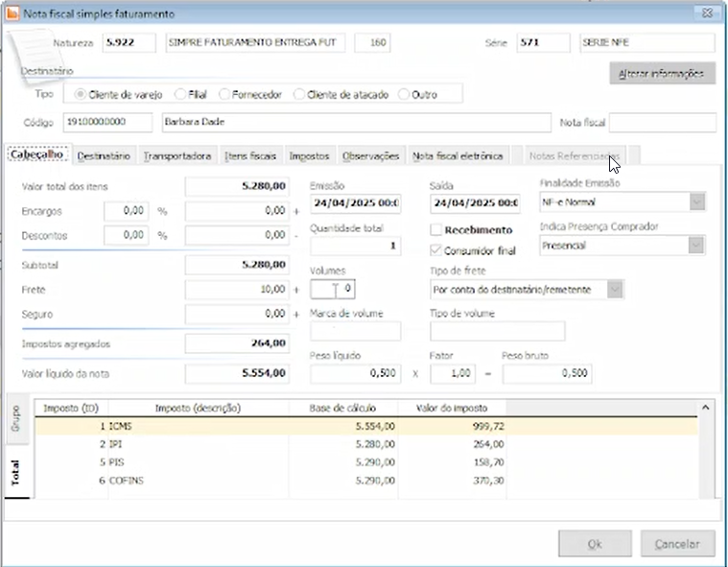Enable the Recebimento checkbox
728x567 pixels.
[436, 230]
